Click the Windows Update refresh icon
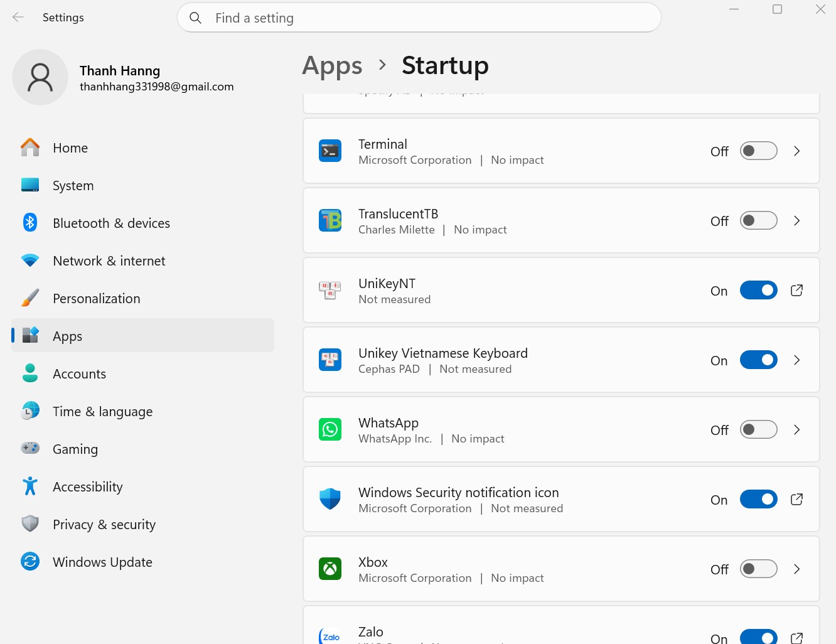The width and height of the screenshot is (836, 644). (x=30, y=561)
